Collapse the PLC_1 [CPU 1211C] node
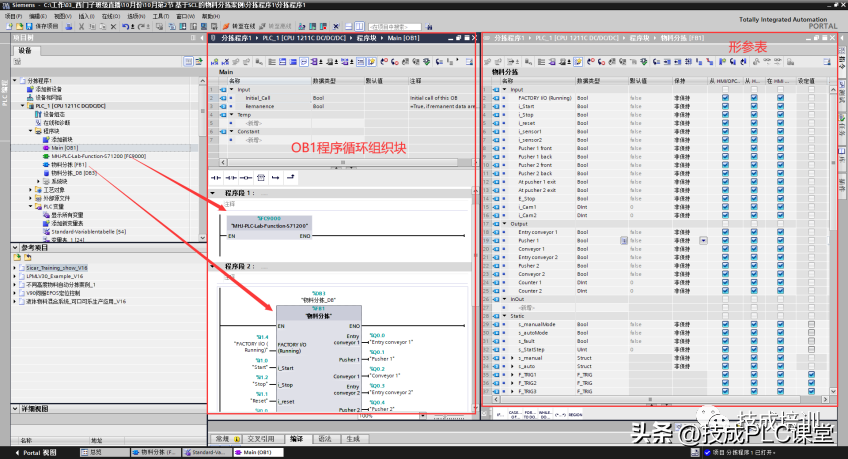 (23, 106)
